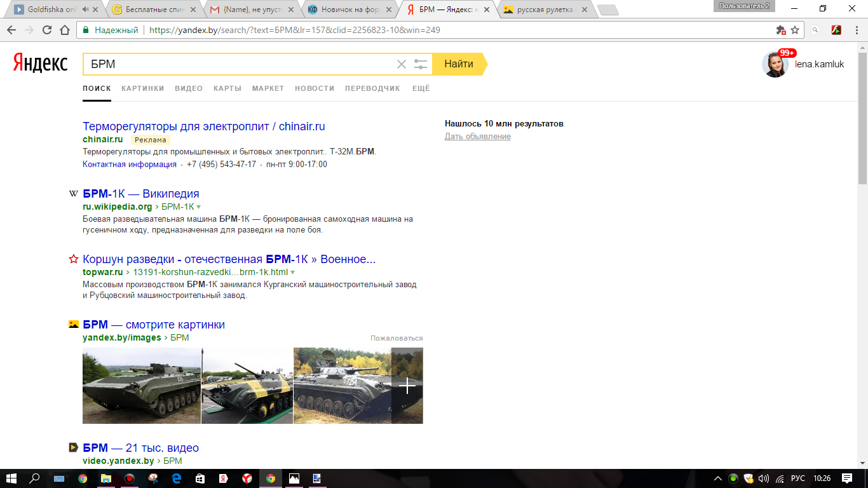
Task: Click the second tank thumbnail with yellow stripes
Action: (247, 386)
